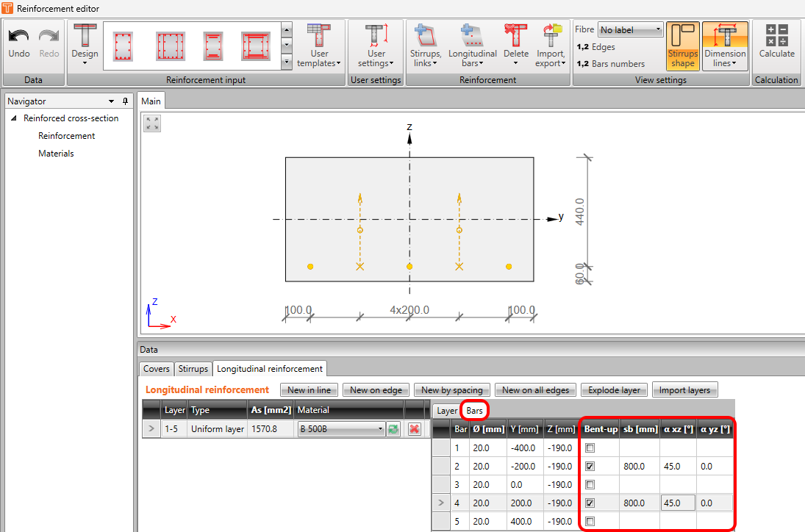This screenshot has height=532, width=805.
Task: Uncheck Bent-up checkbox for bar 4
Action: pos(590,503)
